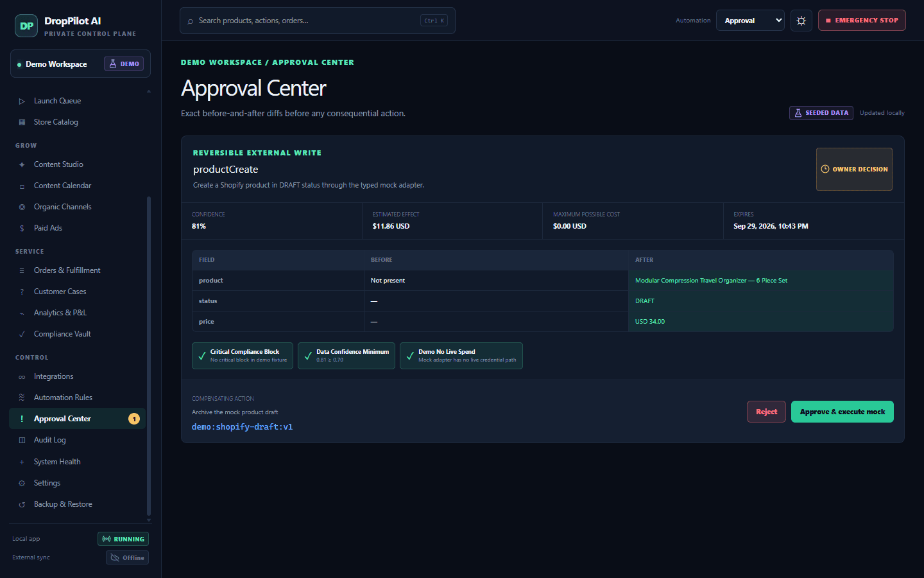Viewport: 924px width, 578px height.
Task: Toggle the light/dark theme sun icon
Action: (x=801, y=21)
